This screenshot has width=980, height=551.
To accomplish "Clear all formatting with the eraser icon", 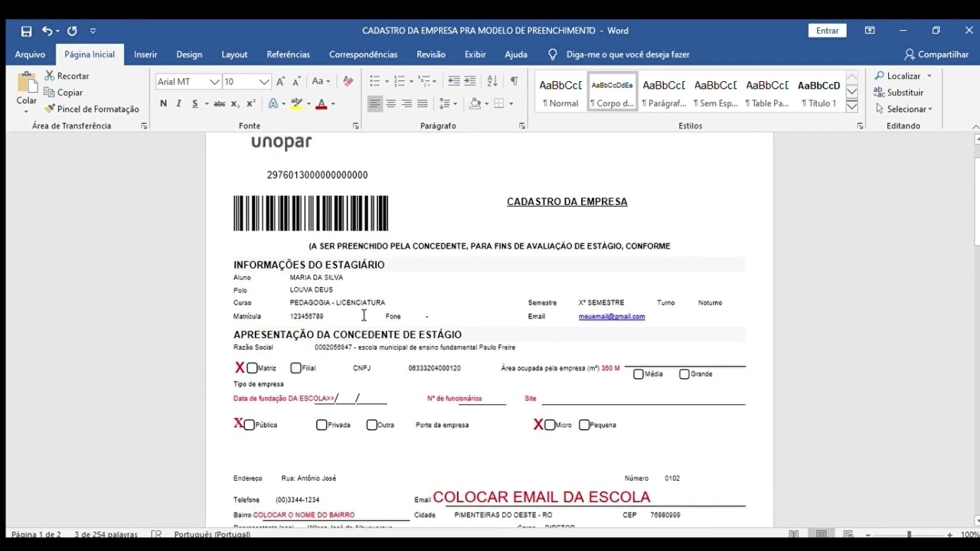I will click(348, 81).
